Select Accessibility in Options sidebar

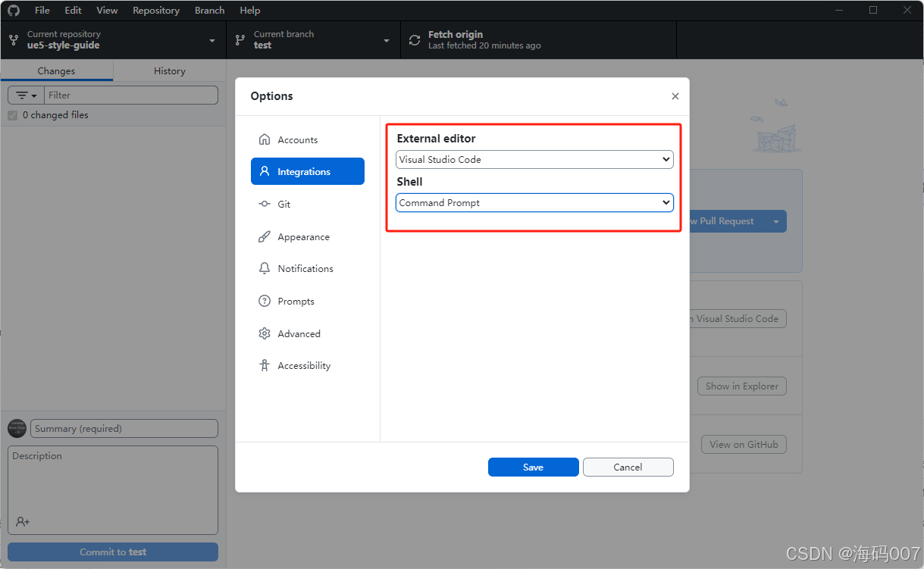308,365
